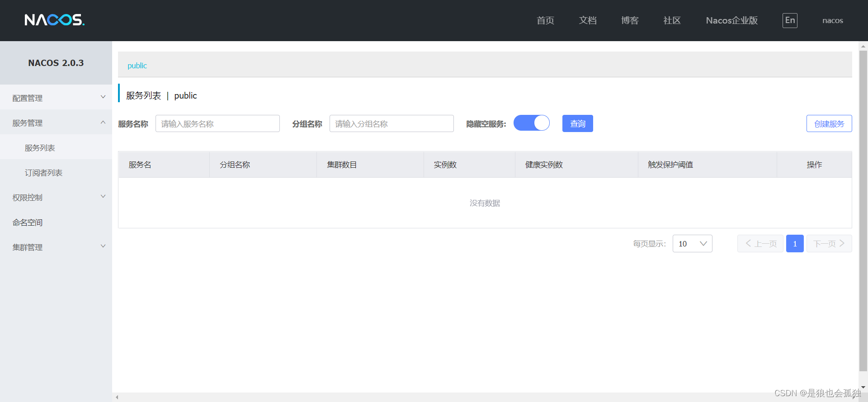Select page number 1
The height and width of the screenshot is (402, 868).
(x=795, y=244)
